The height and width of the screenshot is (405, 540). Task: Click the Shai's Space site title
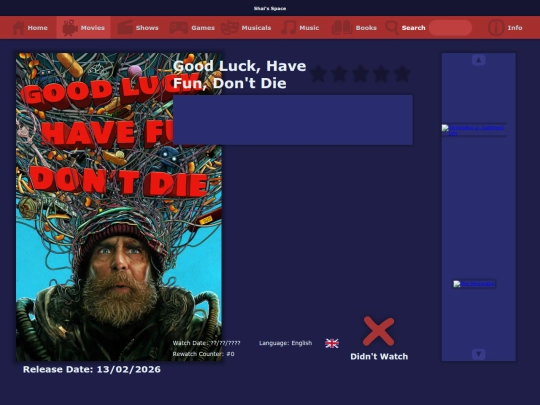(x=270, y=8)
